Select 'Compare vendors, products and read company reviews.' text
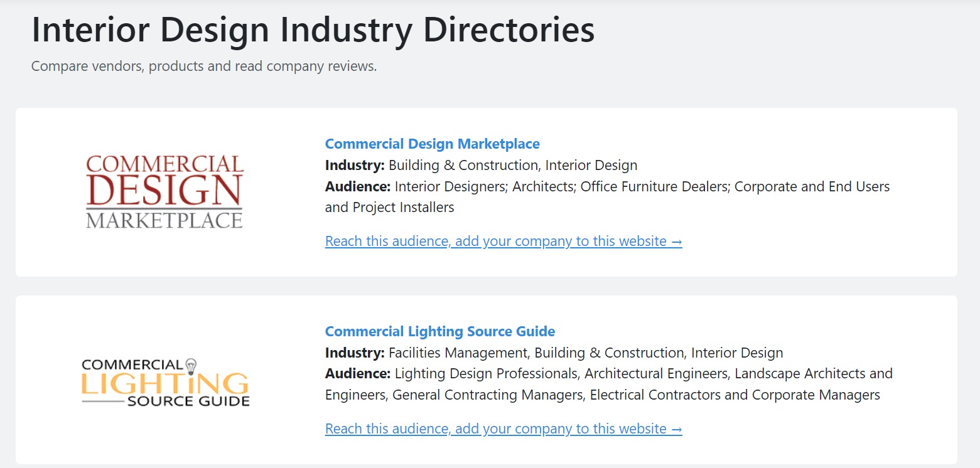Screen dimensions: 980x468 tap(204, 66)
